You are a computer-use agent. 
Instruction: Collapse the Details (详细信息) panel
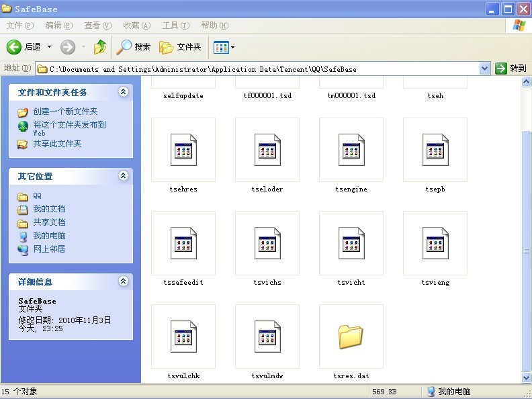coord(123,281)
